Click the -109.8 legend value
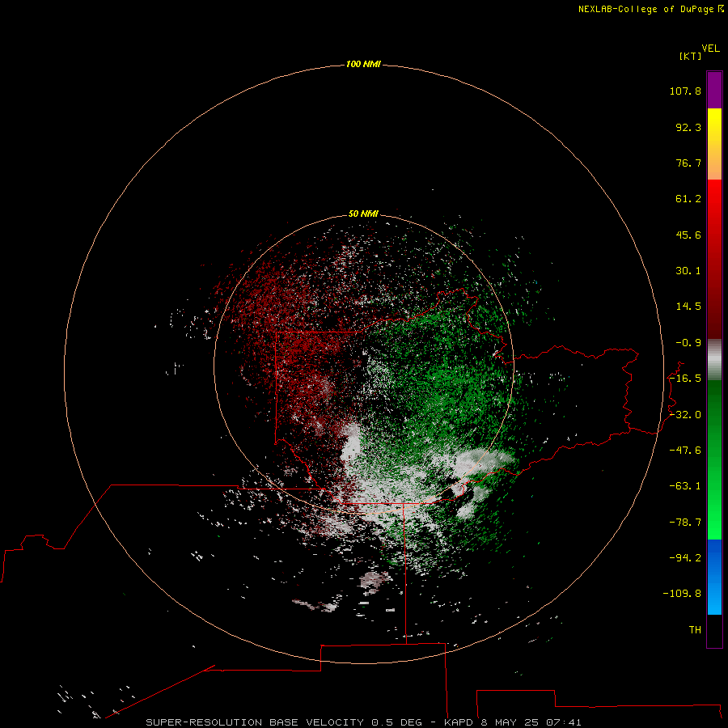Viewport: 728px width, 728px height. click(682, 594)
